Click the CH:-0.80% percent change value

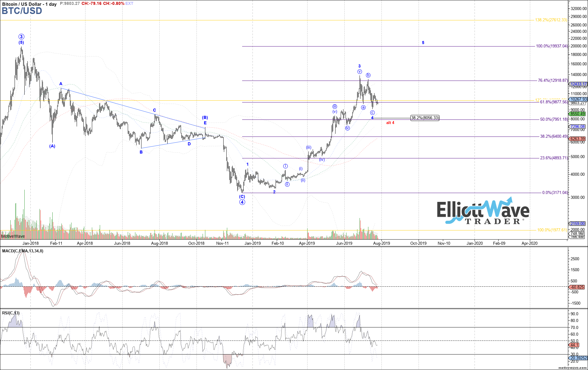coord(114,3)
